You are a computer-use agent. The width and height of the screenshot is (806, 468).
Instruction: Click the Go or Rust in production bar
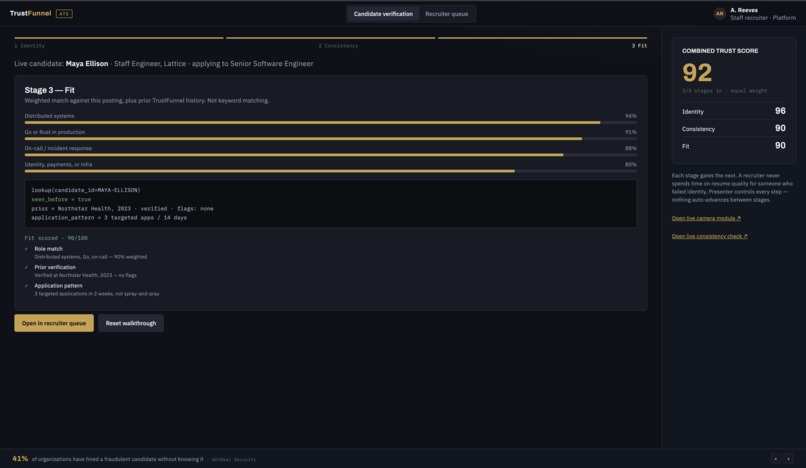(331, 139)
